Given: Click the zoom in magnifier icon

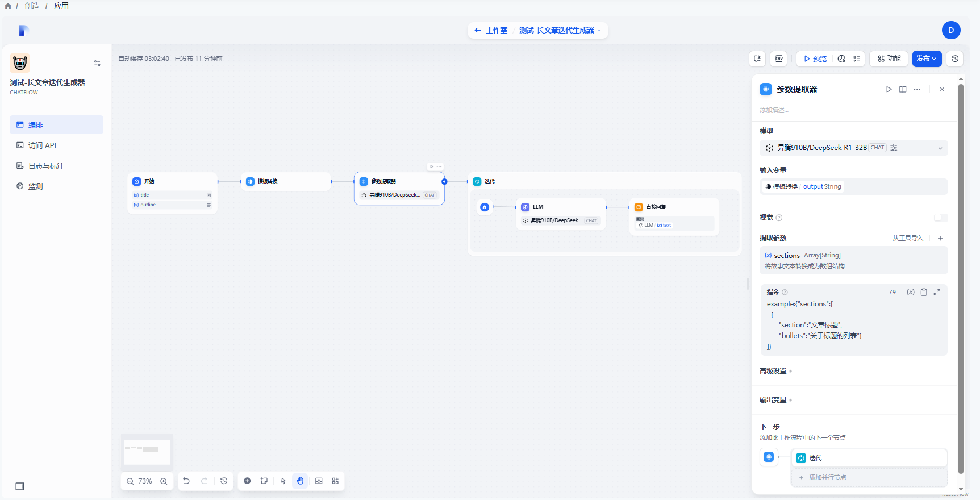Looking at the screenshot, I should 164,481.
